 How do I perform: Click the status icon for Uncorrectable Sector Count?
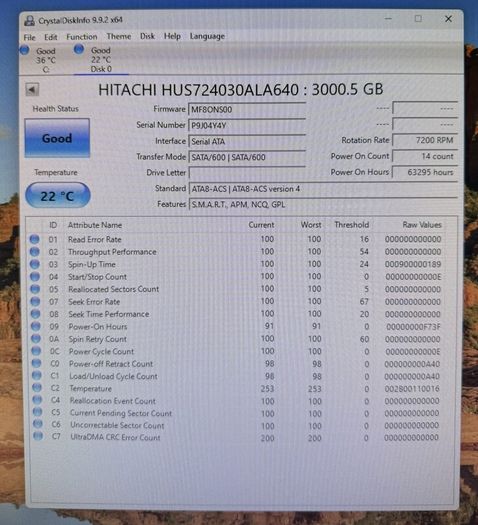click(38, 424)
